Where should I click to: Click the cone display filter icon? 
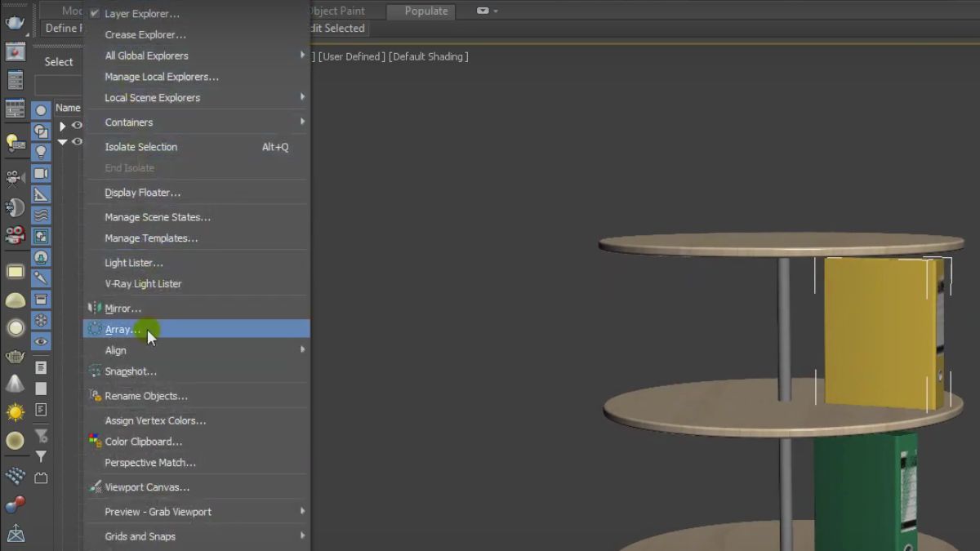(14, 384)
